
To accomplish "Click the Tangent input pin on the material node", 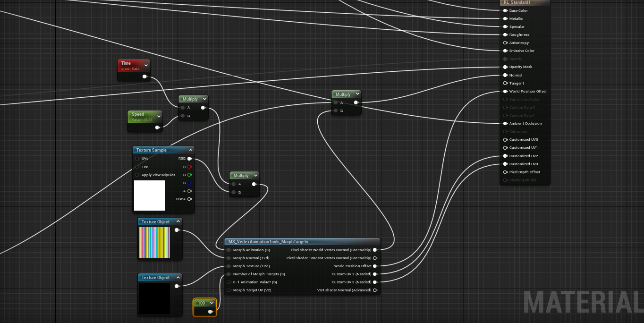I will pos(505,83).
